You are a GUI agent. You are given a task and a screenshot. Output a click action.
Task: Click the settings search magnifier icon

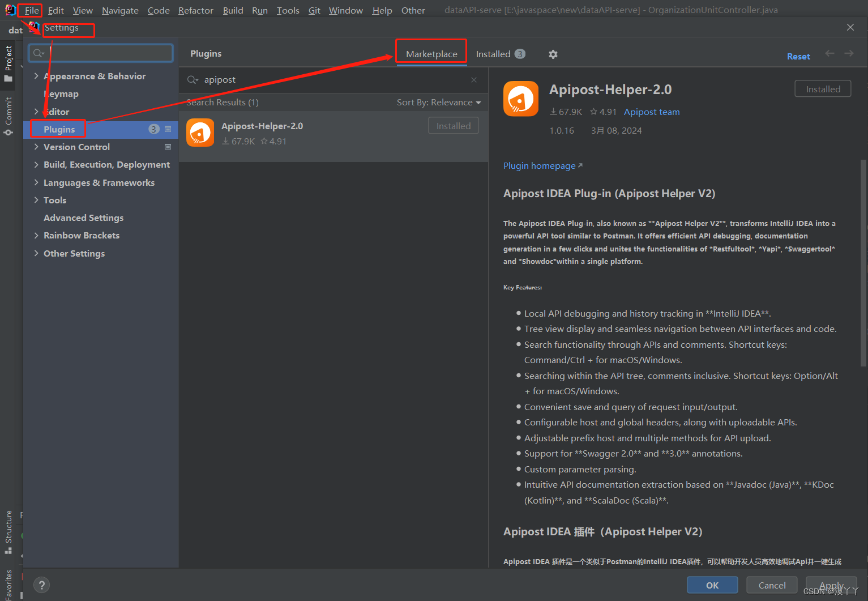click(x=39, y=53)
